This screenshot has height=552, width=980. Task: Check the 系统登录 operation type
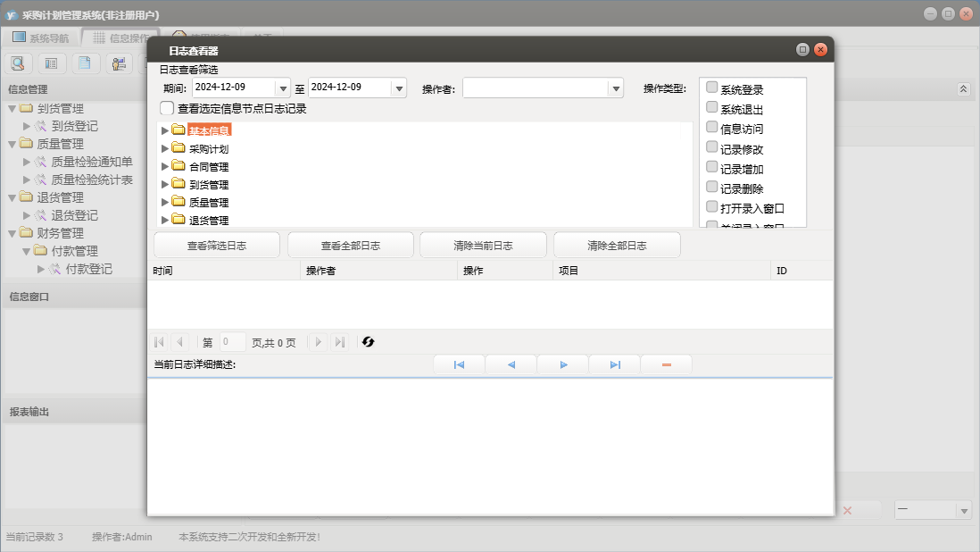coord(712,88)
